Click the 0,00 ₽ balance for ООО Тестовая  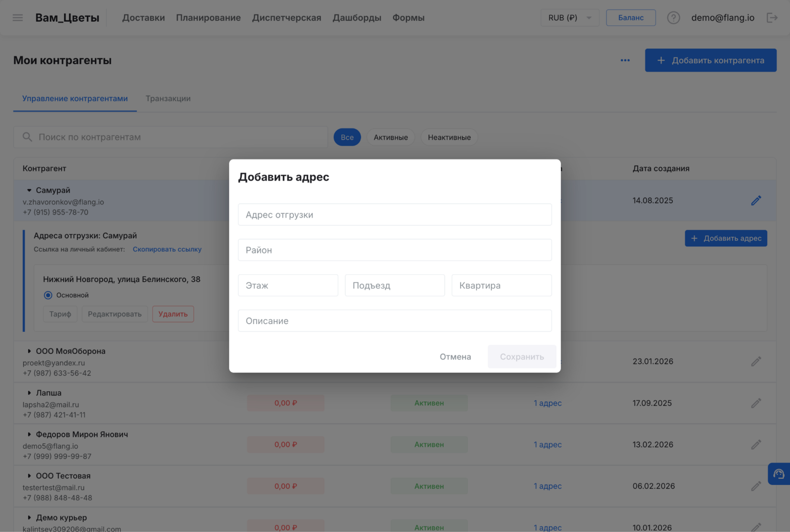tap(285, 486)
